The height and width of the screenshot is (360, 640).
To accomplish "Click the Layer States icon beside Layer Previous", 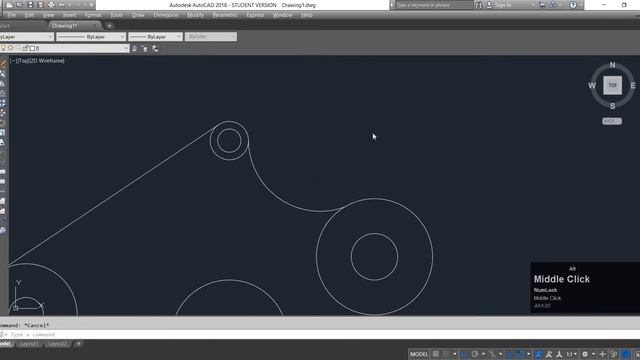I will click(155, 48).
